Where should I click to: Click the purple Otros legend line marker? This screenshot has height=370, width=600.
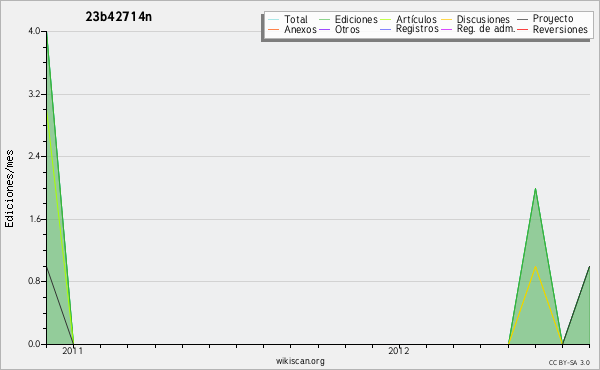324,29
